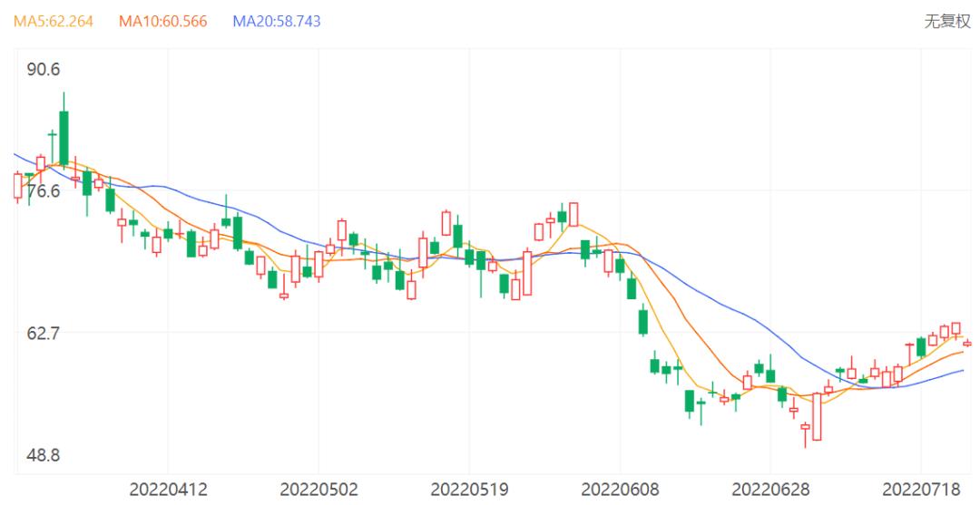The width and height of the screenshot is (980, 505).
Task: Toggle the MA5:62.264 legend
Action: click(x=54, y=21)
